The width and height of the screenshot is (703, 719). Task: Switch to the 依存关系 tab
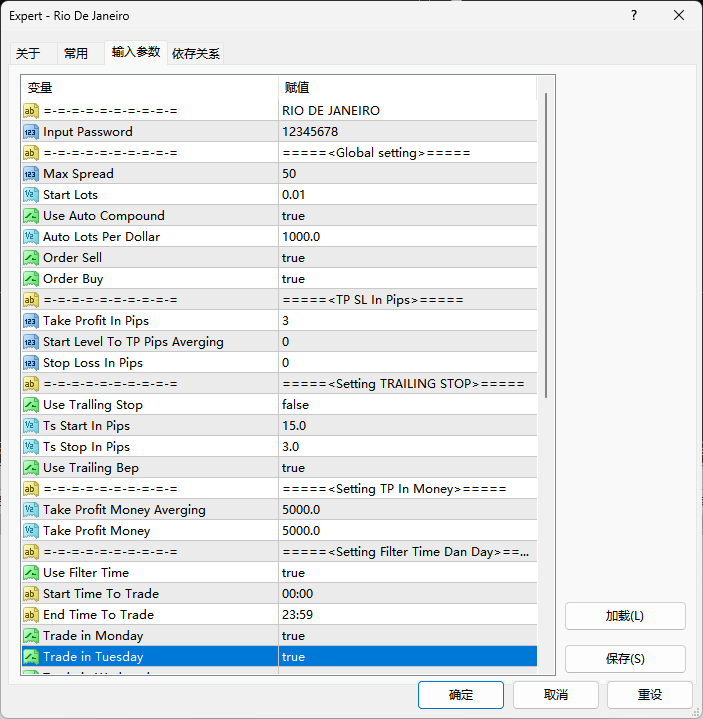196,54
